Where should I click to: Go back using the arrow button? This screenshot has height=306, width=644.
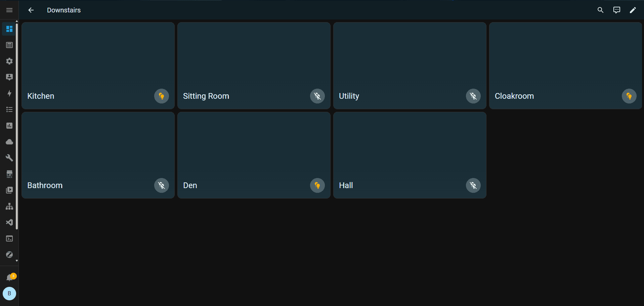tap(31, 10)
